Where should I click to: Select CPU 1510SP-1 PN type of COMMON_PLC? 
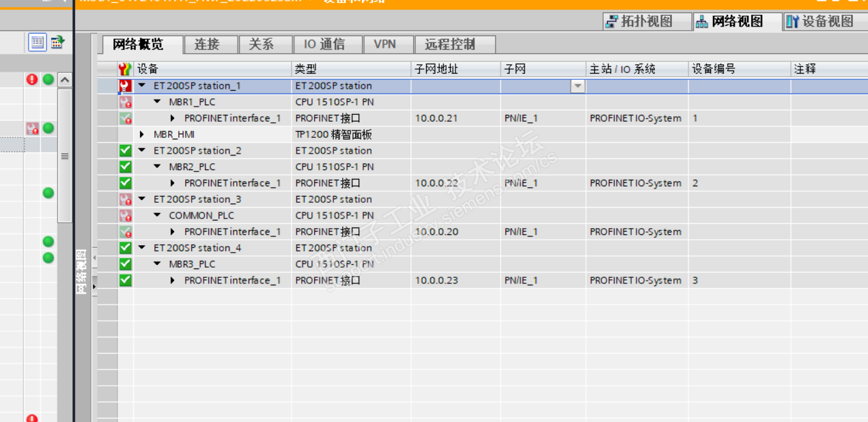point(351,216)
